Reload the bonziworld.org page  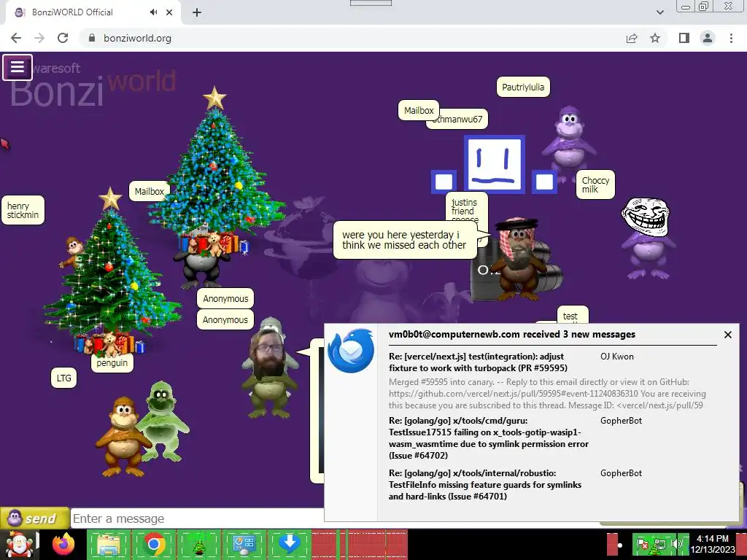63,38
